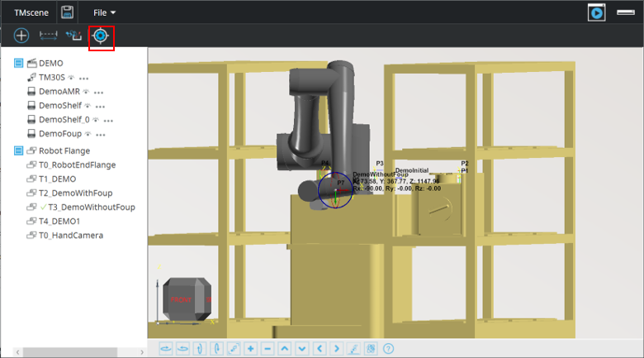Screen dimensions: 644x358
Task: Select the distance measure tool
Action: point(49,36)
